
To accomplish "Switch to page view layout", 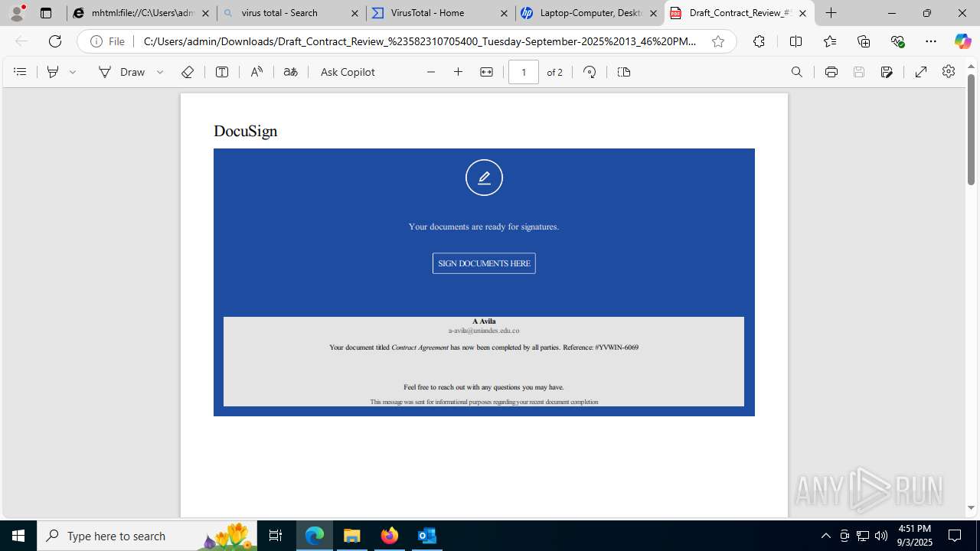I will pyautogui.click(x=624, y=72).
